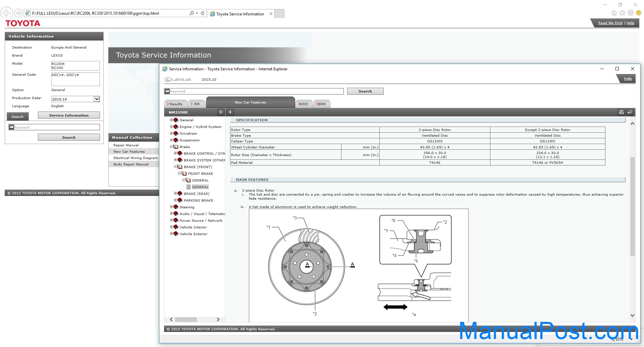Click the T4146 or PV565H cell
The width and height of the screenshot is (644, 347).
coord(547,162)
